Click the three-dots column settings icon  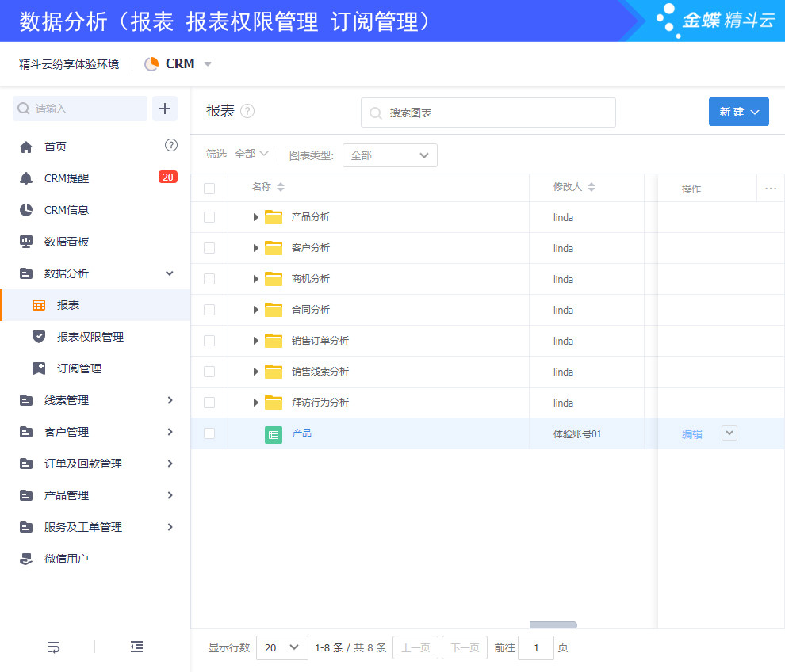(x=771, y=189)
